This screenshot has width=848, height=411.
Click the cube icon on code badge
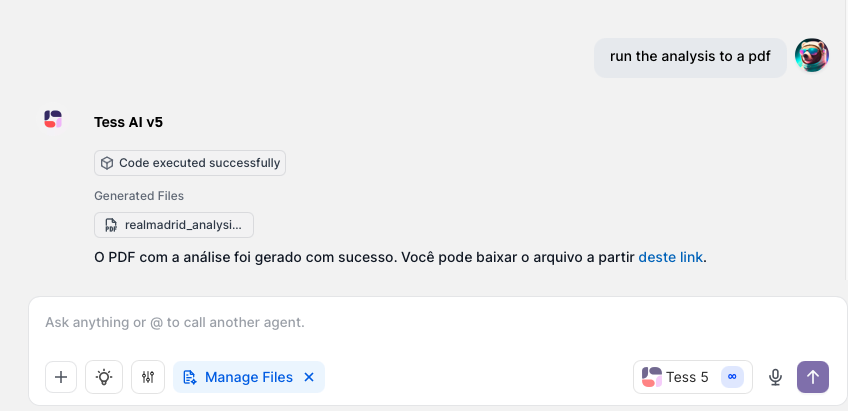(x=107, y=163)
